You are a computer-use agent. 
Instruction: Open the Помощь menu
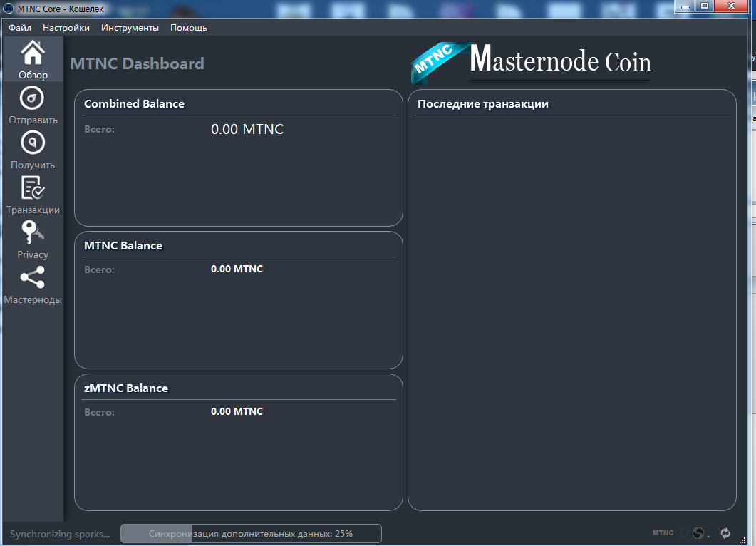coord(189,28)
